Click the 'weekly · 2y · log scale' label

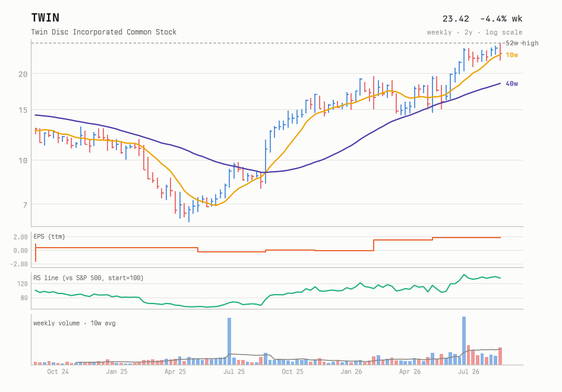pyautogui.click(x=474, y=32)
